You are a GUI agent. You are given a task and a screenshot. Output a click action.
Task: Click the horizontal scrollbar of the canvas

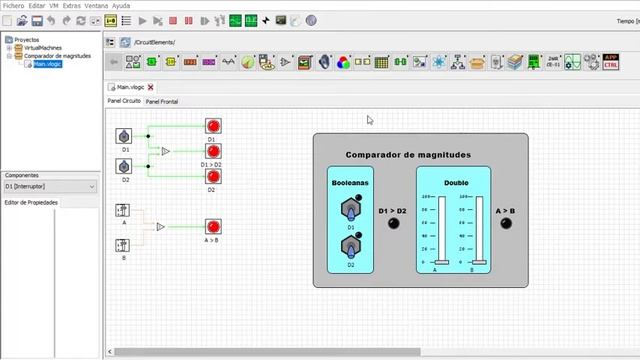pos(267,351)
